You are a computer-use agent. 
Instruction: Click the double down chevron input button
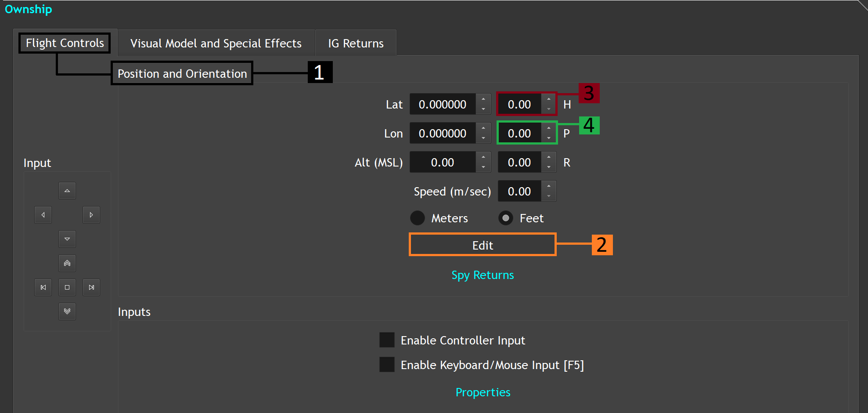coord(67,312)
